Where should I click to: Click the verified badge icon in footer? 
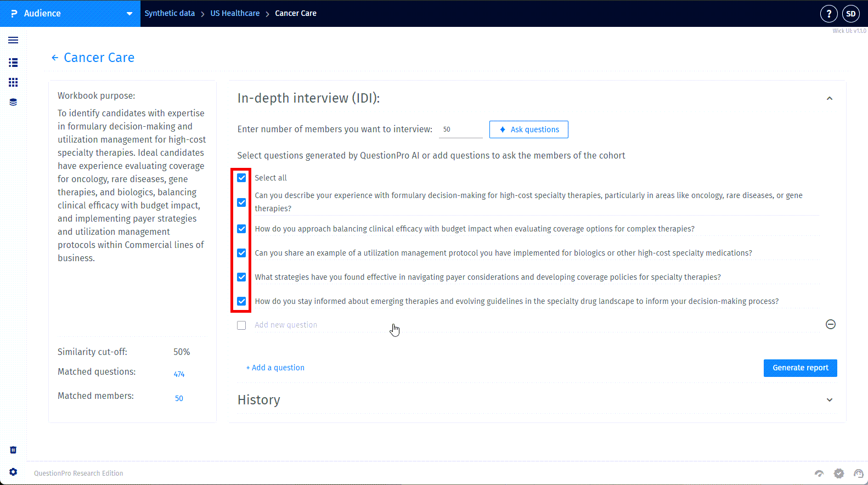pyautogui.click(x=839, y=473)
